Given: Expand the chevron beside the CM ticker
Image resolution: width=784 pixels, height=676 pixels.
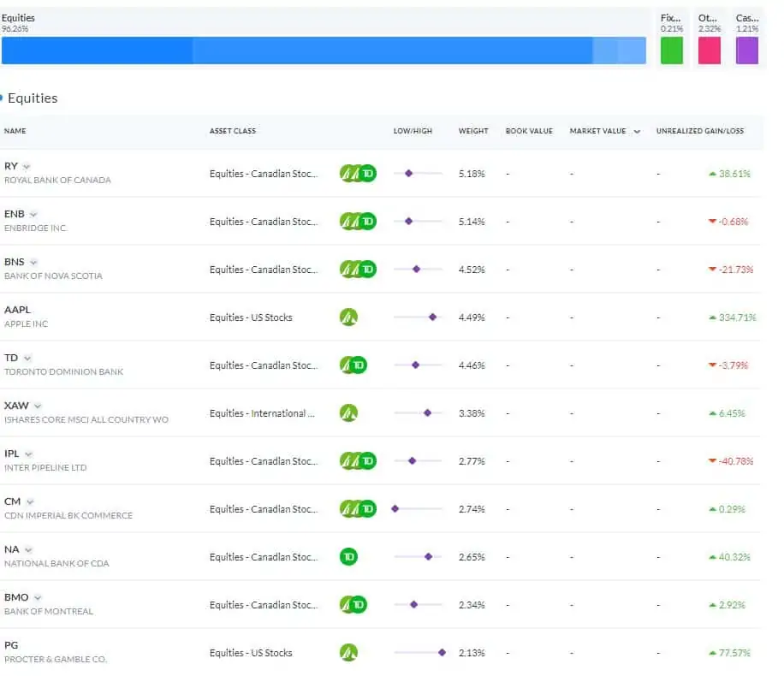Looking at the screenshot, I should click(x=30, y=501).
